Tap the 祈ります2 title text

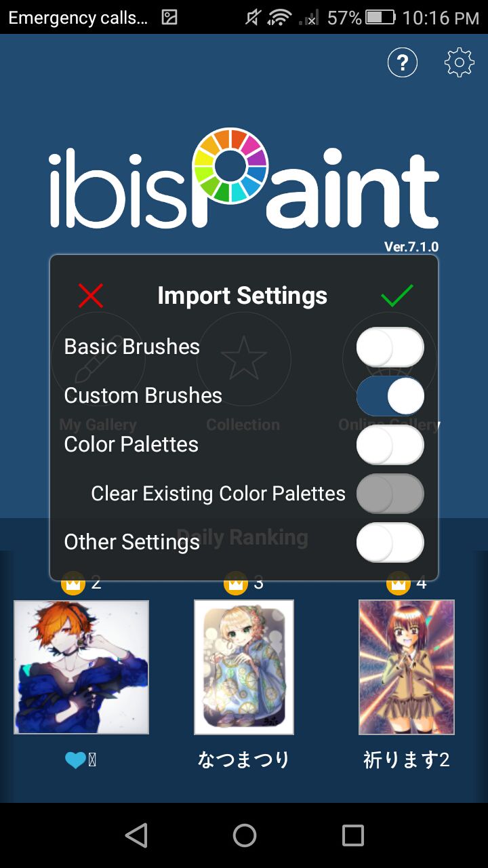(x=407, y=760)
